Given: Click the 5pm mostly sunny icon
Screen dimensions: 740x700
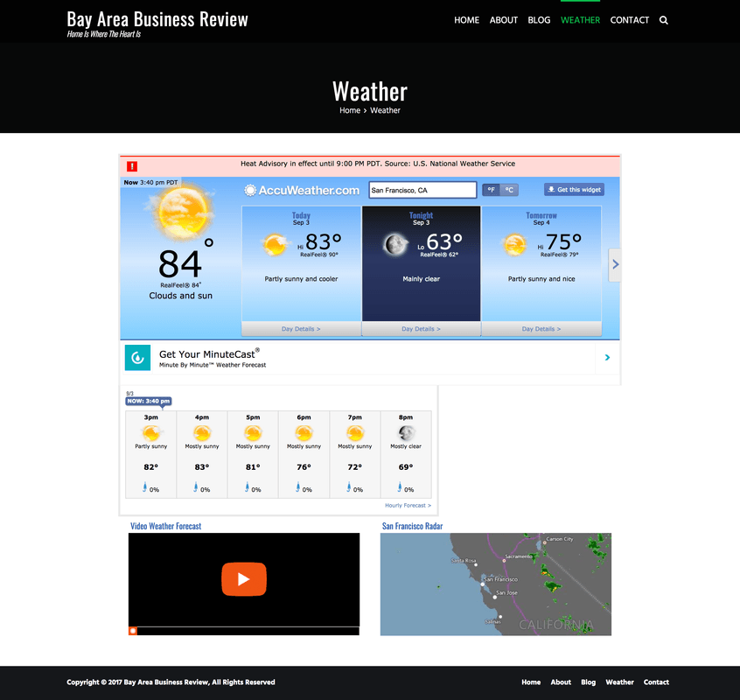Looking at the screenshot, I should point(253,432).
